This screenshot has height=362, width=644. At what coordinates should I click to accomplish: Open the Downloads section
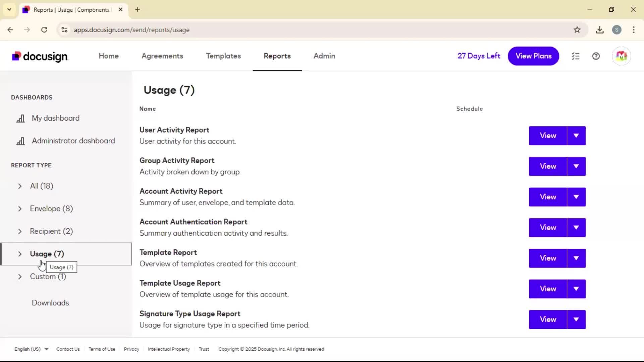point(50,303)
